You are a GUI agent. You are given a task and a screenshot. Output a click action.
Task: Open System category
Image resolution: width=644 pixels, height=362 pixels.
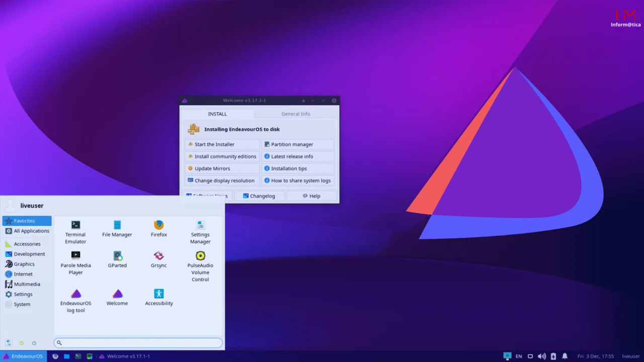coord(27,304)
